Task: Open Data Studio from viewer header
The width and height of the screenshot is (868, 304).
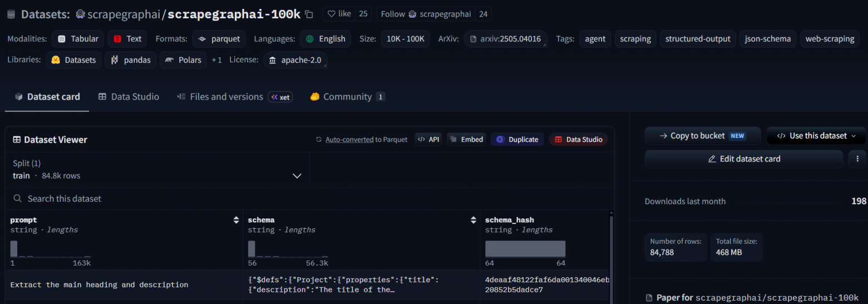Action: coord(578,139)
